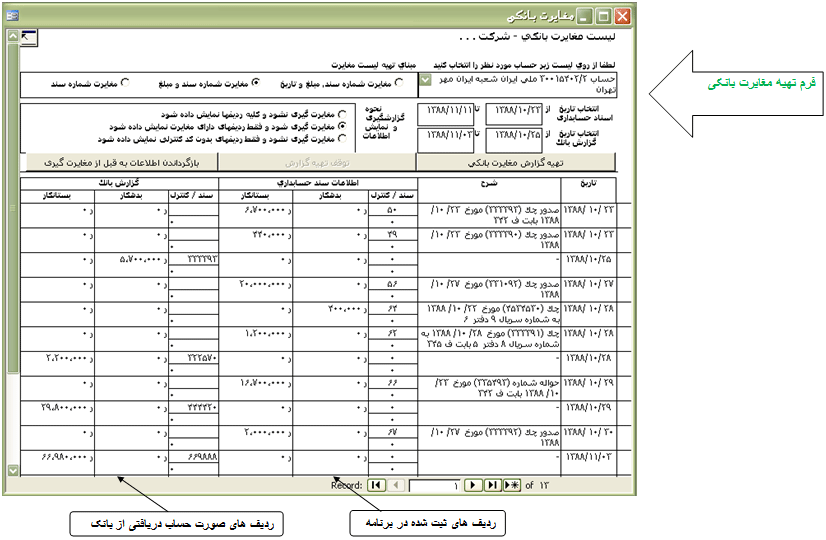The height and width of the screenshot is (540, 826).
Task: Click accounting document number ۵۶ cell
Action: tap(392, 284)
